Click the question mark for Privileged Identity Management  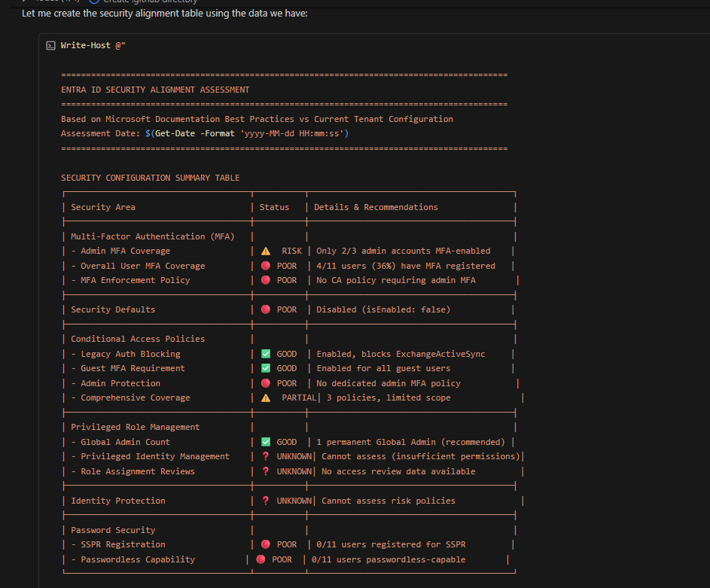[266, 456]
